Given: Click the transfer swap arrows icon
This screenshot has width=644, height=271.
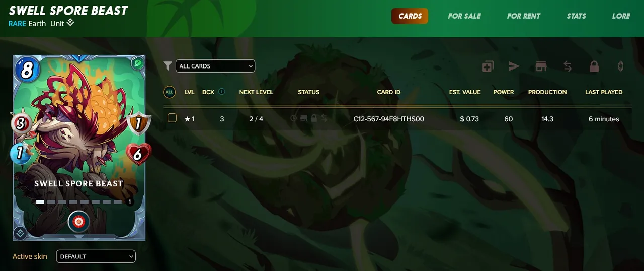Looking at the screenshot, I should [568, 66].
